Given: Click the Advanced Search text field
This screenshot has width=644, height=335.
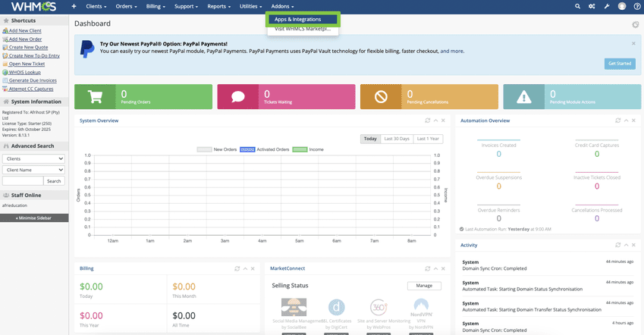Looking at the screenshot, I should (23, 181).
